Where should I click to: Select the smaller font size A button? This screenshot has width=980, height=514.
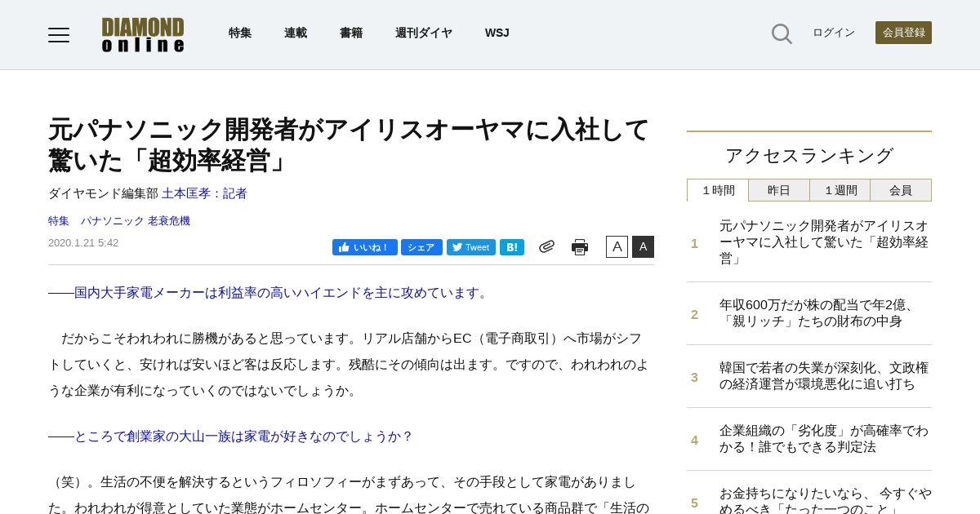(x=617, y=246)
